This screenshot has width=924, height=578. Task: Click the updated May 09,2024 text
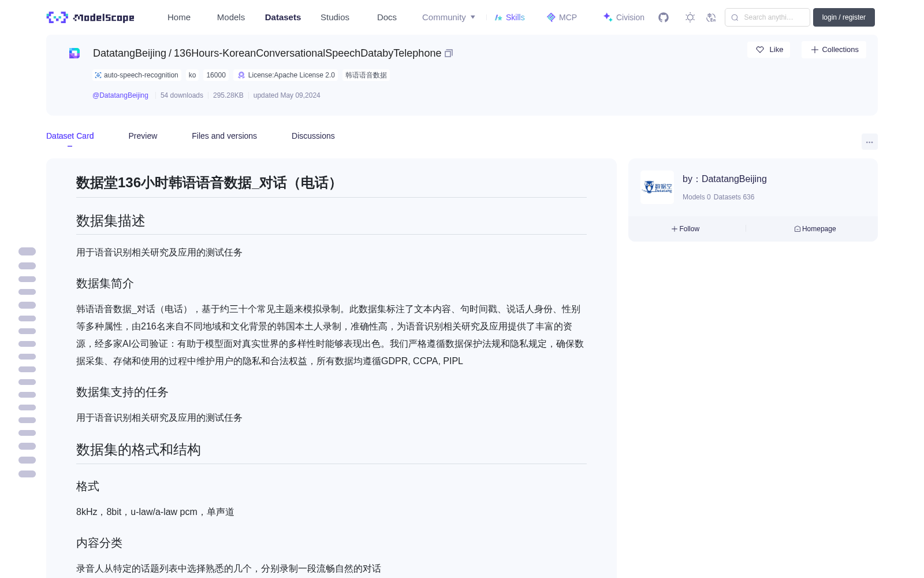(286, 95)
